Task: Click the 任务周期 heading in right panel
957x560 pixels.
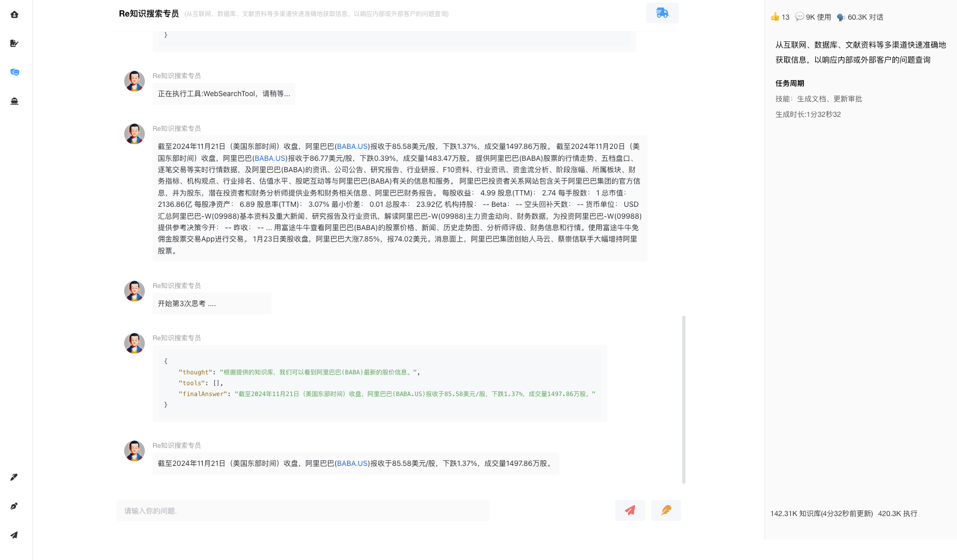Action: click(x=790, y=83)
